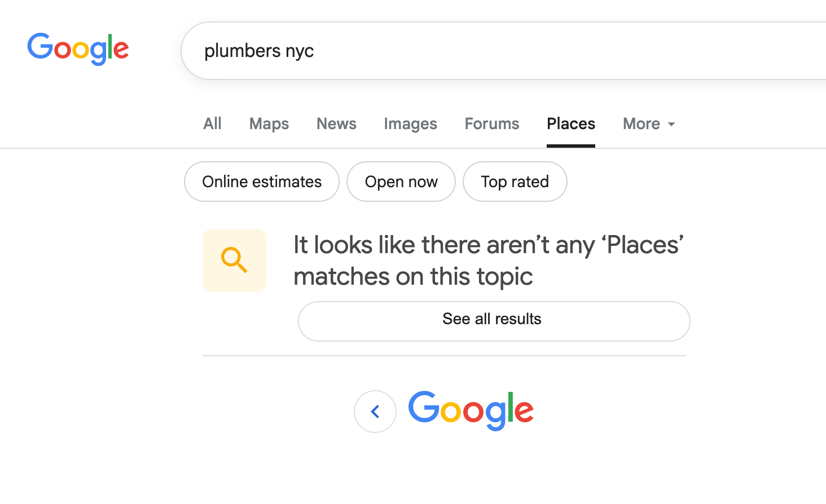Click the small arrow next to More
826x504 pixels.
click(x=671, y=125)
